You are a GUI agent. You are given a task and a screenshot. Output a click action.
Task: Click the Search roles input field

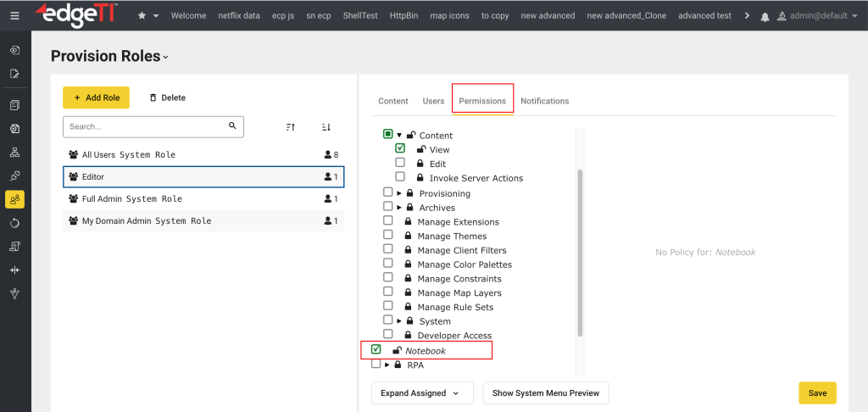[x=144, y=126]
